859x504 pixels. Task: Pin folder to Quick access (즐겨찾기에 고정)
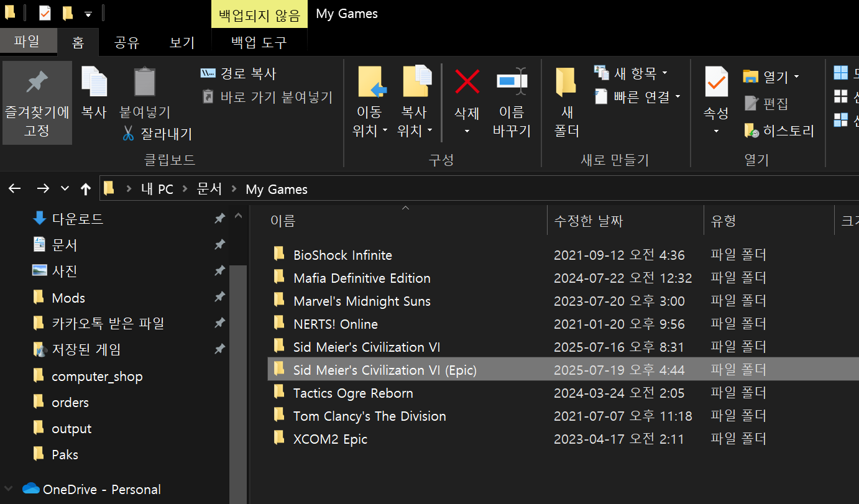(37, 103)
